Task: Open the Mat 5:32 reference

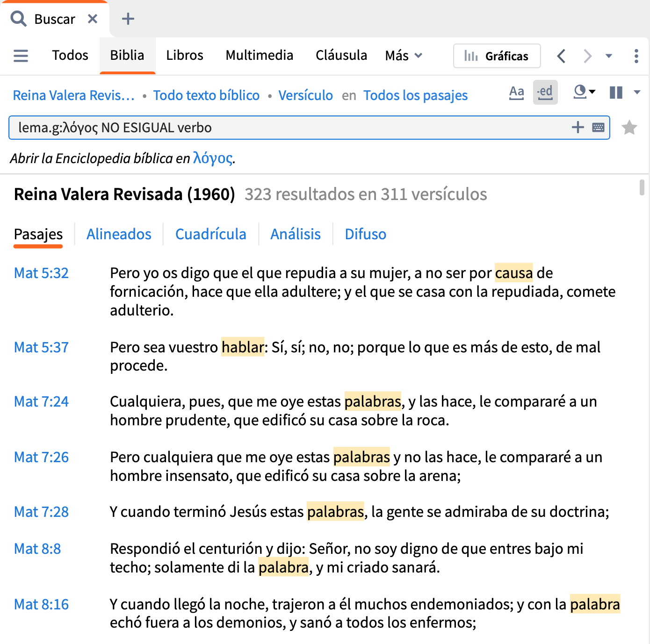Action: tap(41, 273)
